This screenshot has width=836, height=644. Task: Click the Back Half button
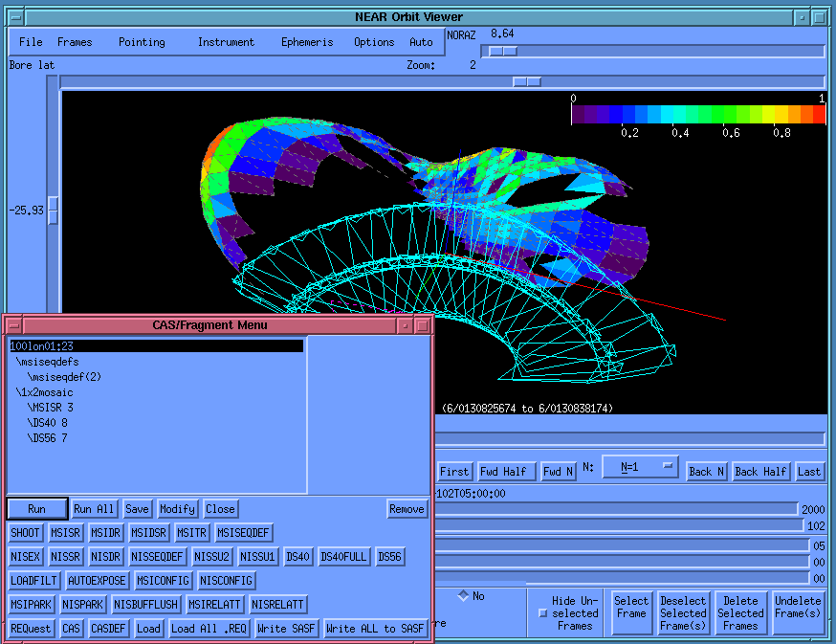pos(760,472)
